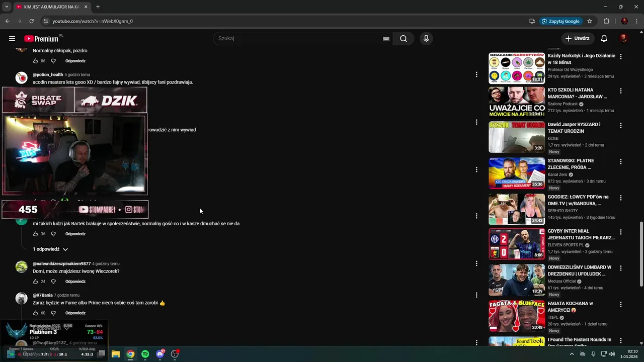The height and width of the screenshot is (362, 644).
Task: Reply to 'Normalny chłopak, pozdro' comment
Action: click(x=75, y=61)
